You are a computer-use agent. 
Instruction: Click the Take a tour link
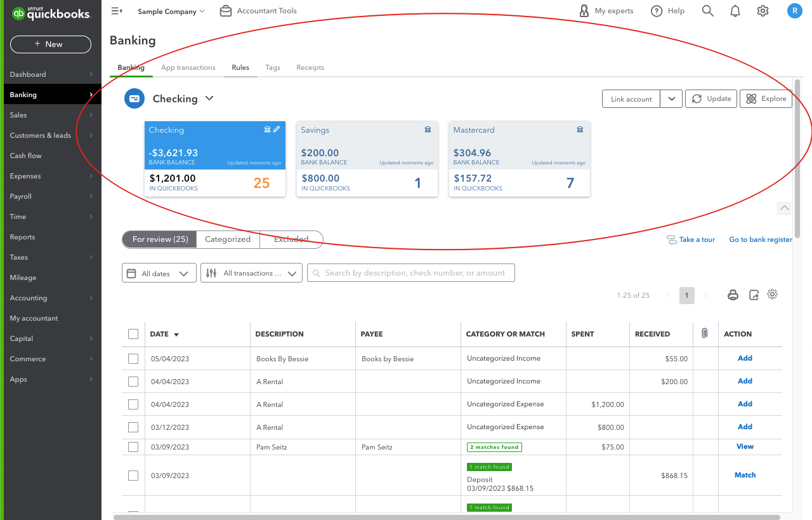[x=690, y=239]
